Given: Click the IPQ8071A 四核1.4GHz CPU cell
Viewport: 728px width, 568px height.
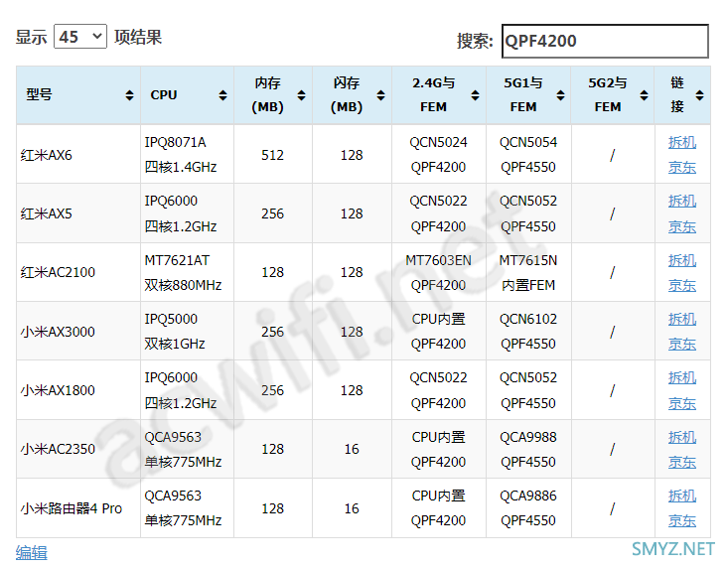Looking at the screenshot, I should (187, 155).
